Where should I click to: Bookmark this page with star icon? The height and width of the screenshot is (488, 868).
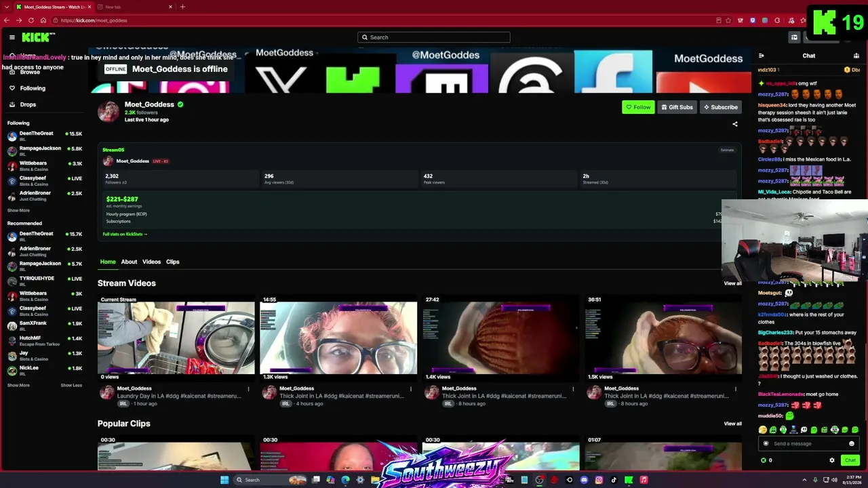tap(730, 20)
